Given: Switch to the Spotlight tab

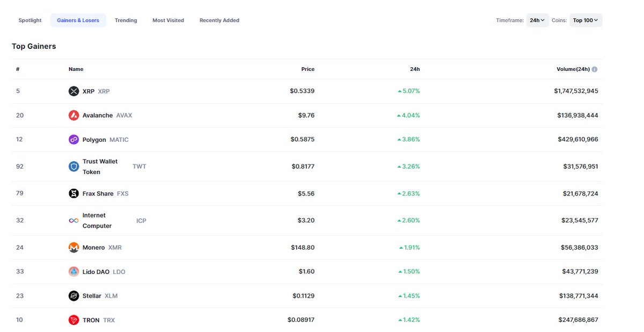Looking at the screenshot, I should point(30,20).
